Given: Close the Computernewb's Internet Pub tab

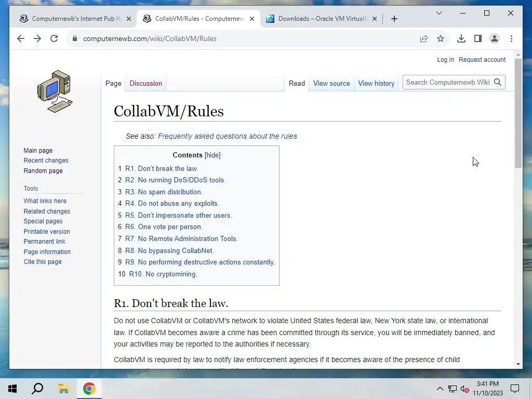Looking at the screenshot, I should 129,19.
